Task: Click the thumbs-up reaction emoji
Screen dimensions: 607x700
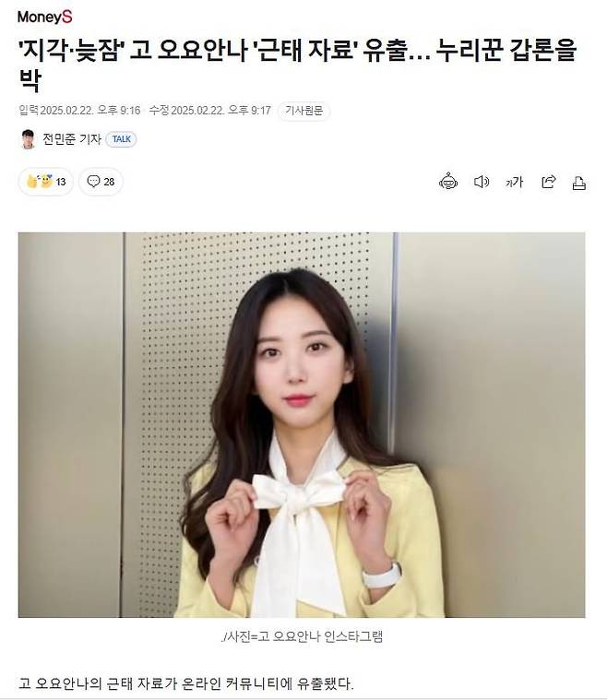Action: tap(32, 182)
